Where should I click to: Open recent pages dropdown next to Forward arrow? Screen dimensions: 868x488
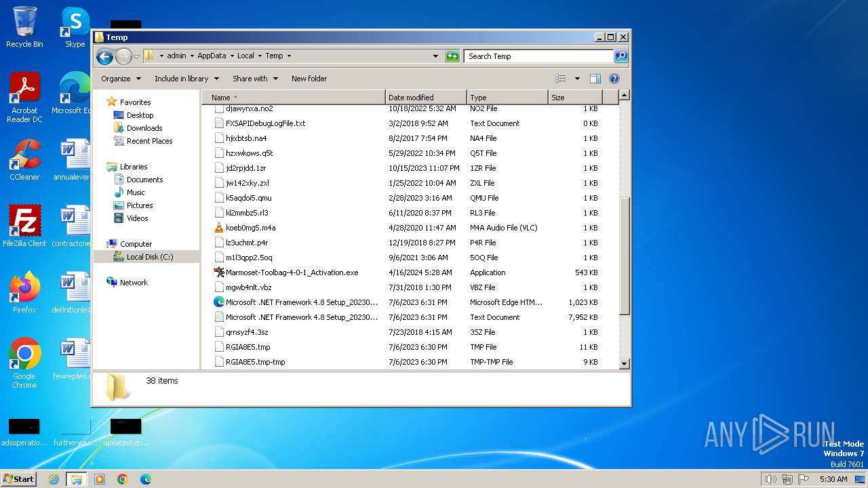(x=136, y=56)
